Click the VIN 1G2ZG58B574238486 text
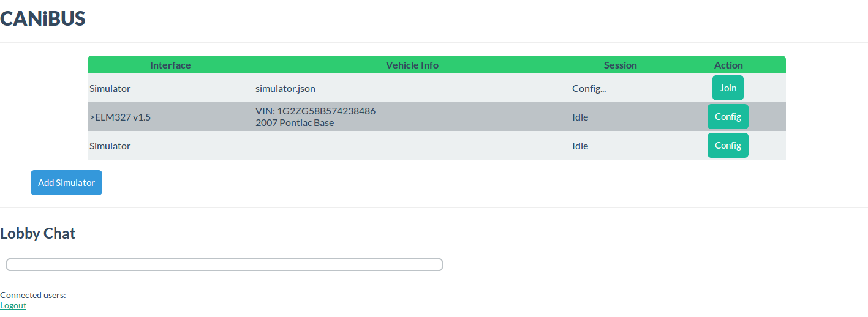Image resolution: width=868 pixels, height=317 pixels. pyautogui.click(x=315, y=111)
